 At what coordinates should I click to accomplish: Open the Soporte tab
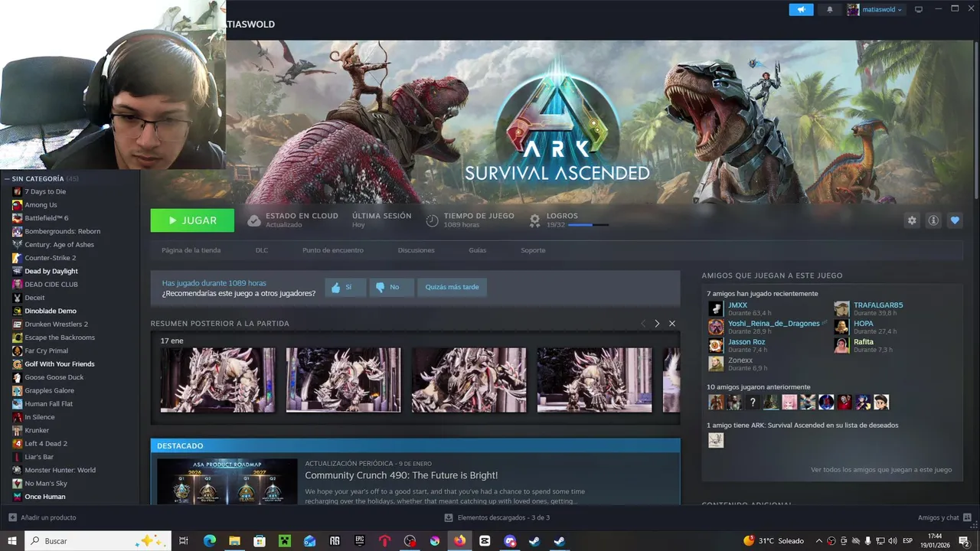click(533, 250)
